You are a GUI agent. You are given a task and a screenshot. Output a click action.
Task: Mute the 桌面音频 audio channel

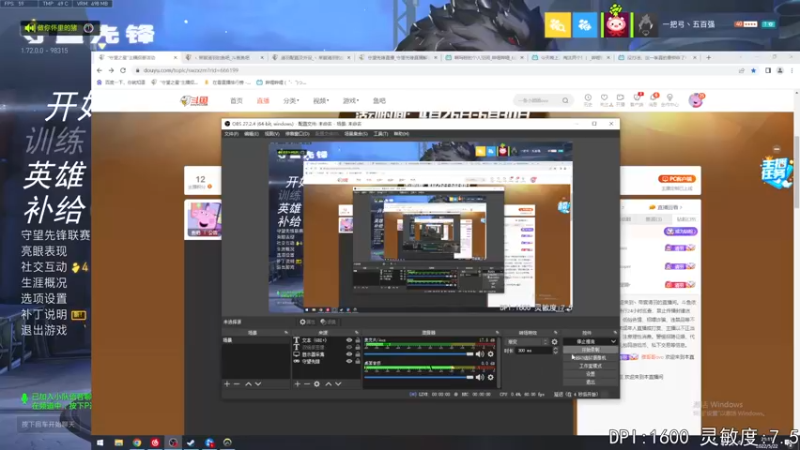[x=480, y=377]
